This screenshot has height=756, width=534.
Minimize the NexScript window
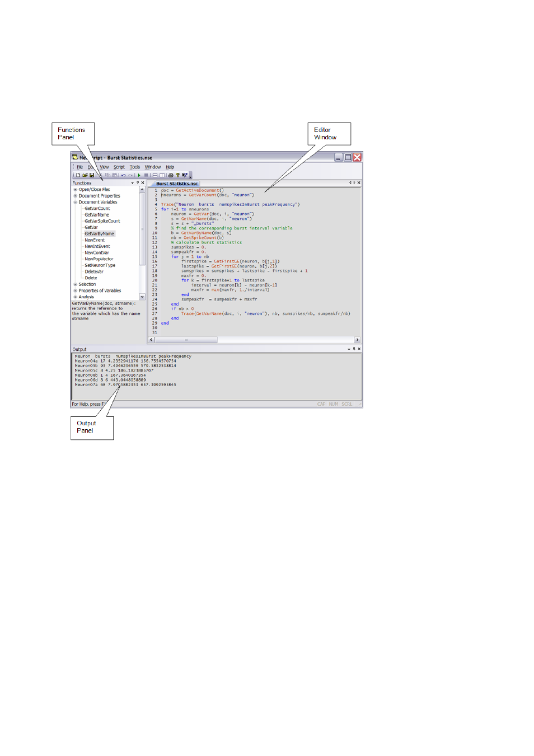pyautogui.click(x=338, y=157)
